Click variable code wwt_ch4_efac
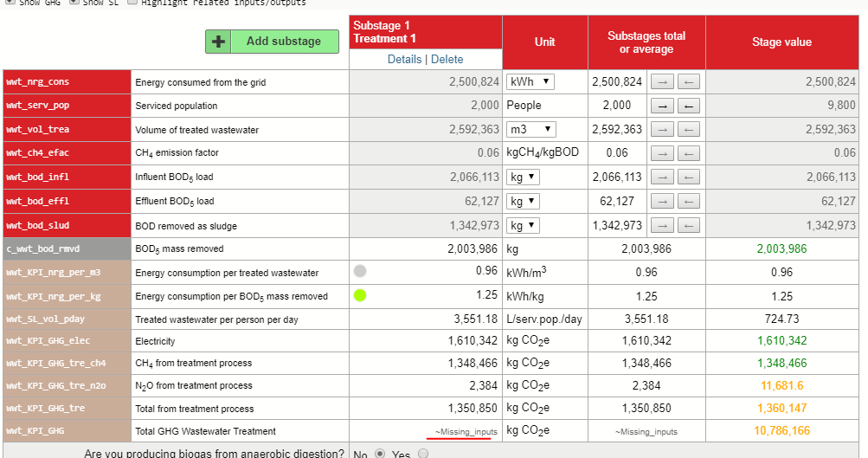The height and width of the screenshot is (458, 868). click(x=37, y=153)
